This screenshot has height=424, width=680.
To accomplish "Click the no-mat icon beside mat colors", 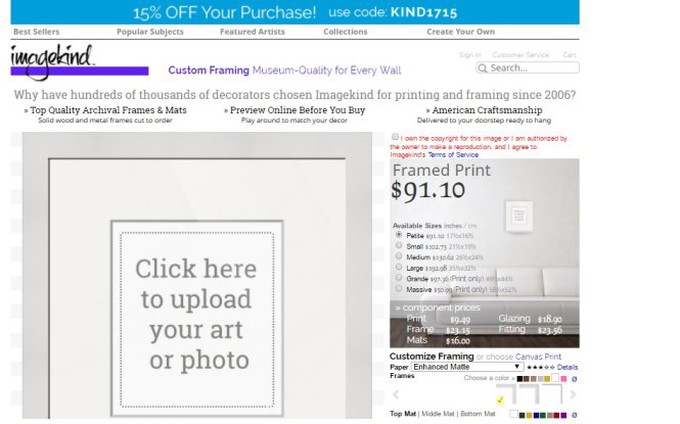I will click(x=574, y=415).
